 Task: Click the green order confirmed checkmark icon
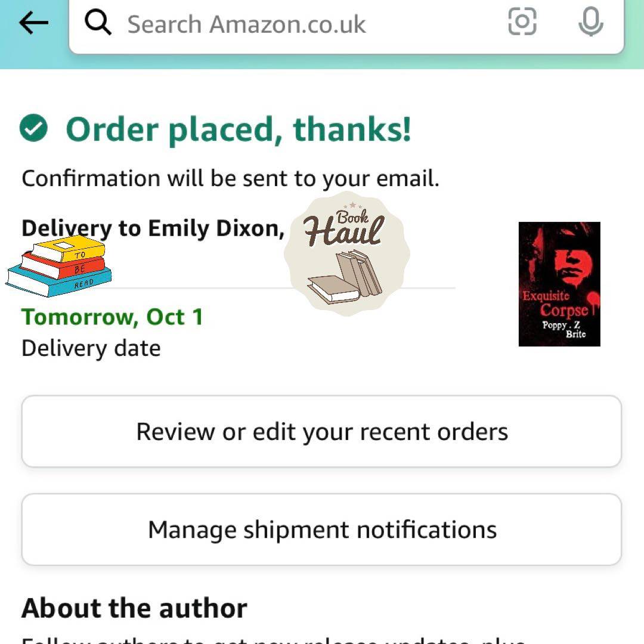(x=33, y=128)
